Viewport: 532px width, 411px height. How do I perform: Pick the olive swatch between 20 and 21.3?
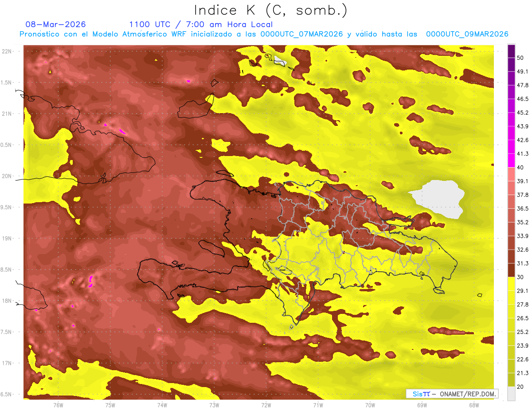[x=511, y=380]
